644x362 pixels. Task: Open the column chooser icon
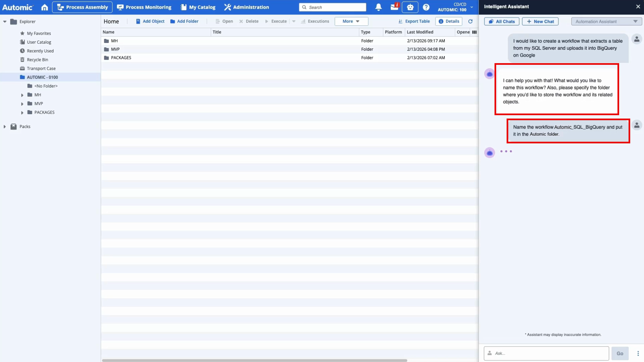point(474,32)
